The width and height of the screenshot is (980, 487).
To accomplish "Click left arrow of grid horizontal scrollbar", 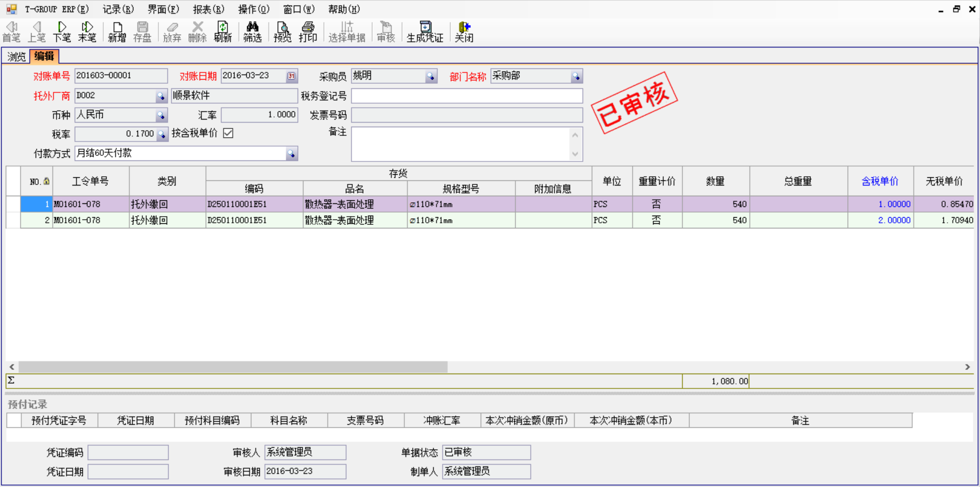I will pyautogui.click(x=12, y=367).
